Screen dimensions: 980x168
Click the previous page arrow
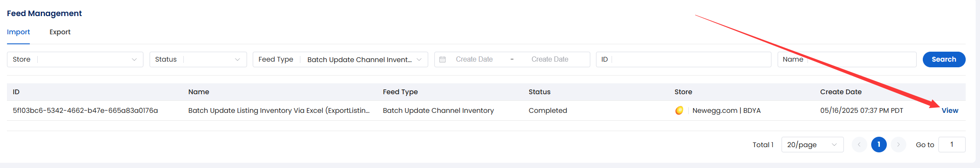859,145
